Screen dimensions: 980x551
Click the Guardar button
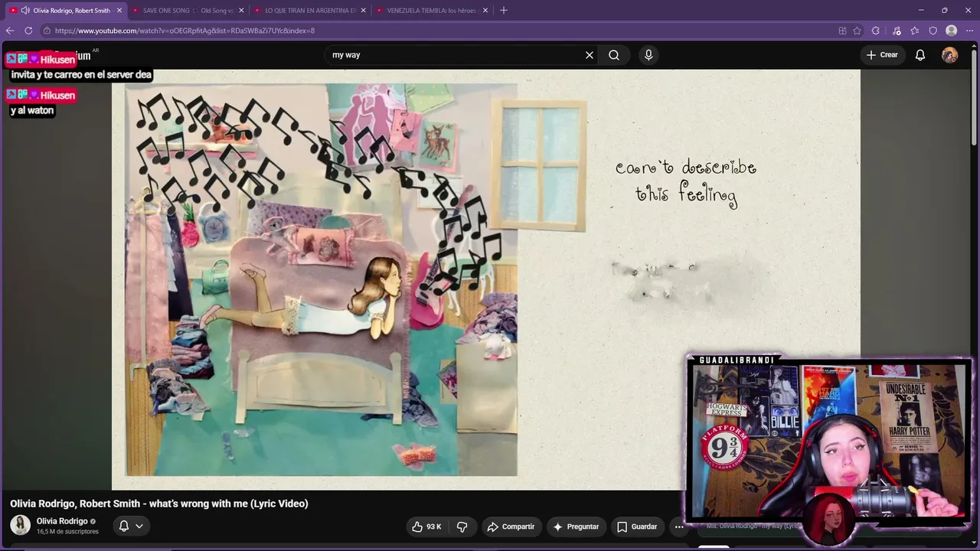[637, 527]
